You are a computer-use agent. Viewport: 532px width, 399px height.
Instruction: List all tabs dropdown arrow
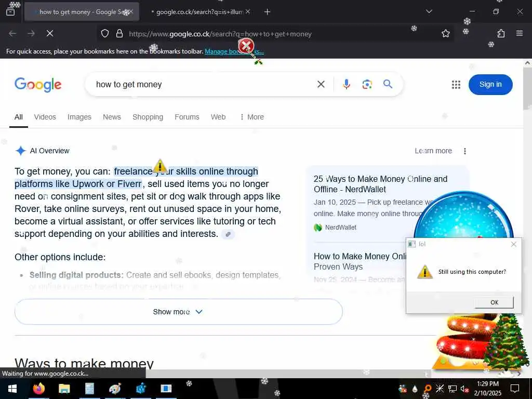coord(429,11)
